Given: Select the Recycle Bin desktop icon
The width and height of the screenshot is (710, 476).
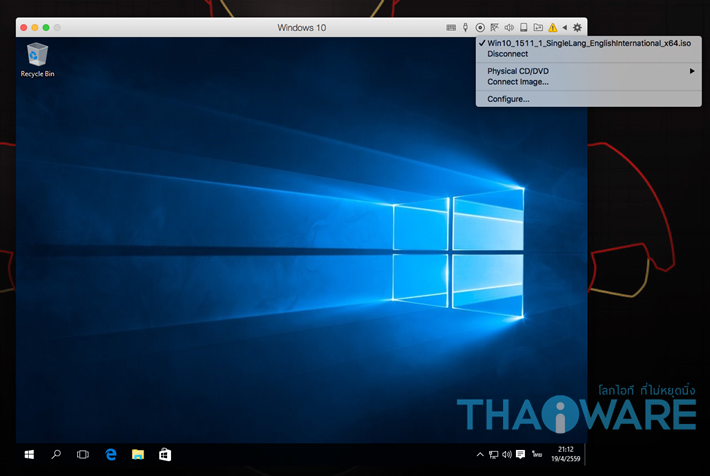Looking at the screenshot, I should [37, 60].
